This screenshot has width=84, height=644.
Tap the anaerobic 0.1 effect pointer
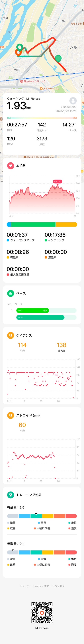pyautogui.click(x=13, y=550)
